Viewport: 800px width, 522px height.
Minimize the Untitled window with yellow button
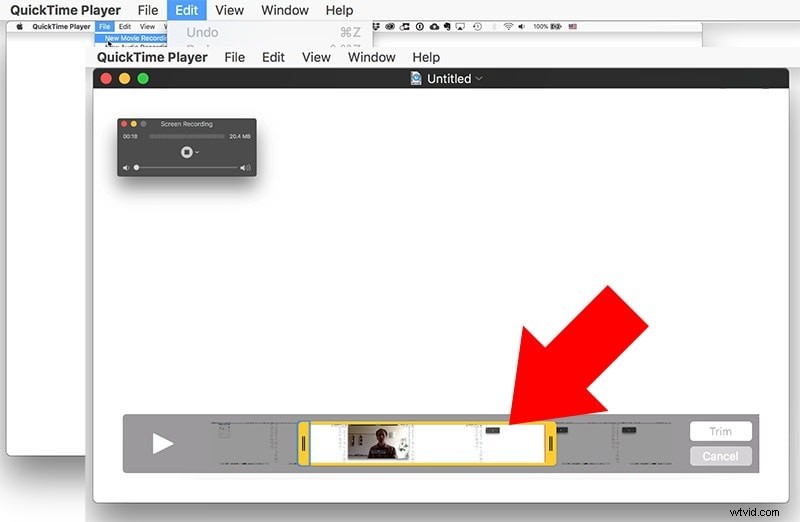coord(124,79)
